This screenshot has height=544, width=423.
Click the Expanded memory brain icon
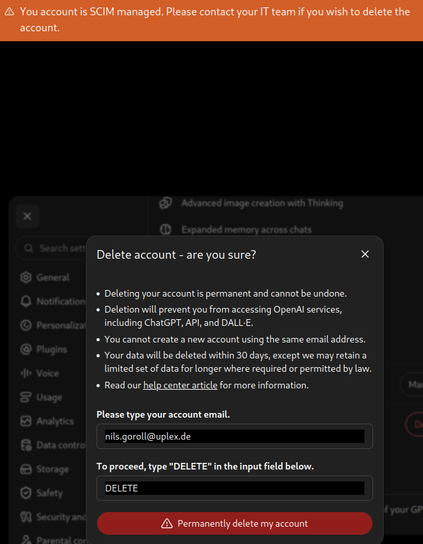[x=166, y=229]
